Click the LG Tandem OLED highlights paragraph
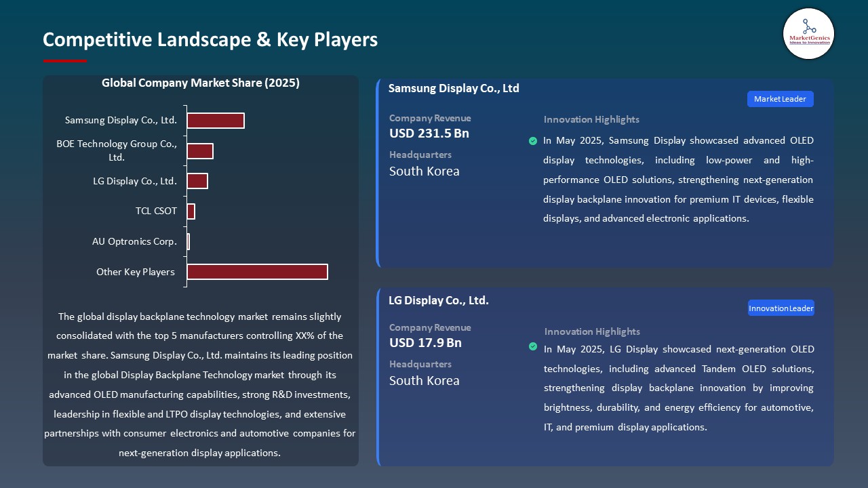The height and width of the screenshot is (488, 868). 679,388
